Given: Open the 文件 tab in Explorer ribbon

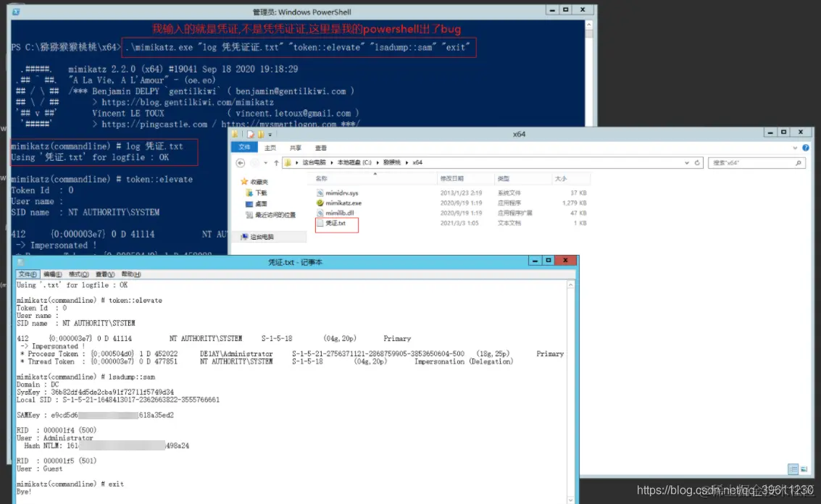Looking at the screenshot, I should click(x=244, y=148).
